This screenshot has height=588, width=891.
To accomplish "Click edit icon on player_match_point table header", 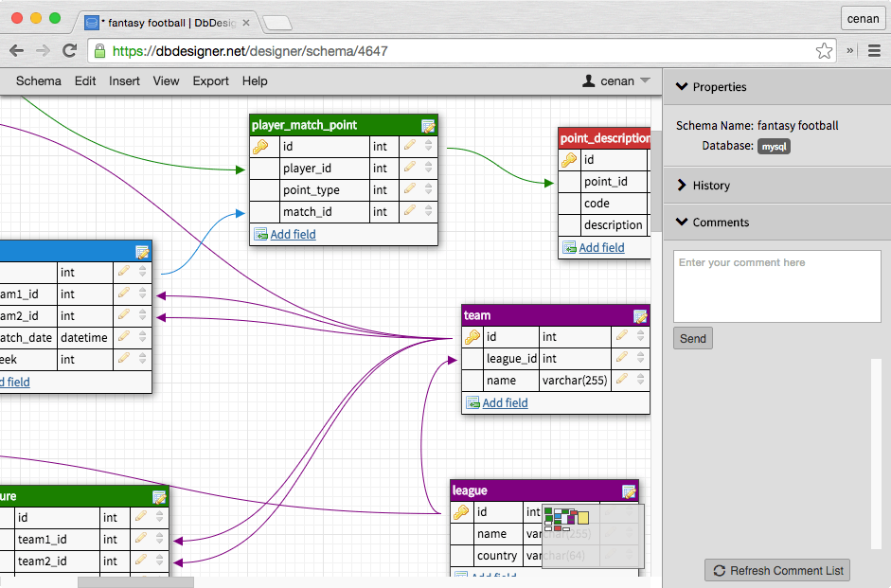I will point(428,125).
